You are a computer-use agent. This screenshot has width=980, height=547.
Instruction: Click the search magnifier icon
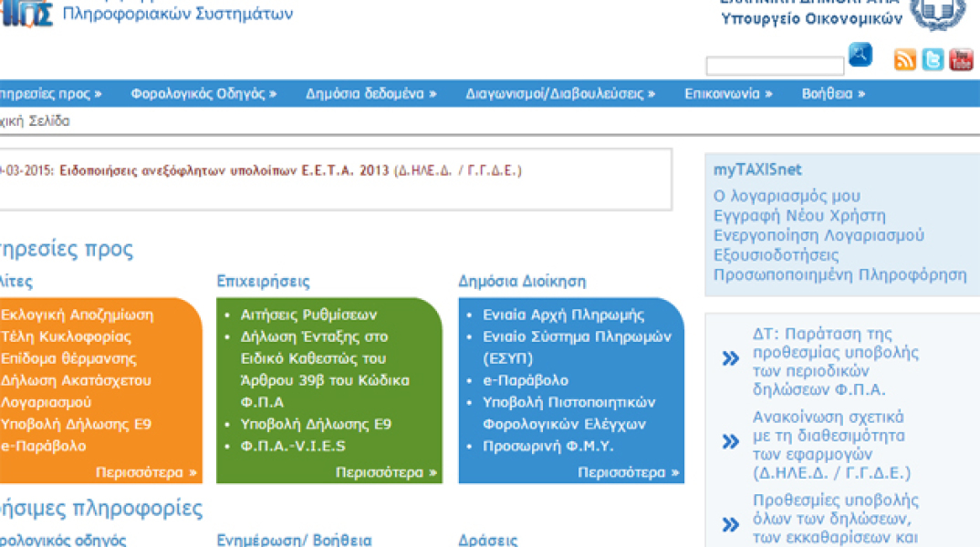click(860, 55)
